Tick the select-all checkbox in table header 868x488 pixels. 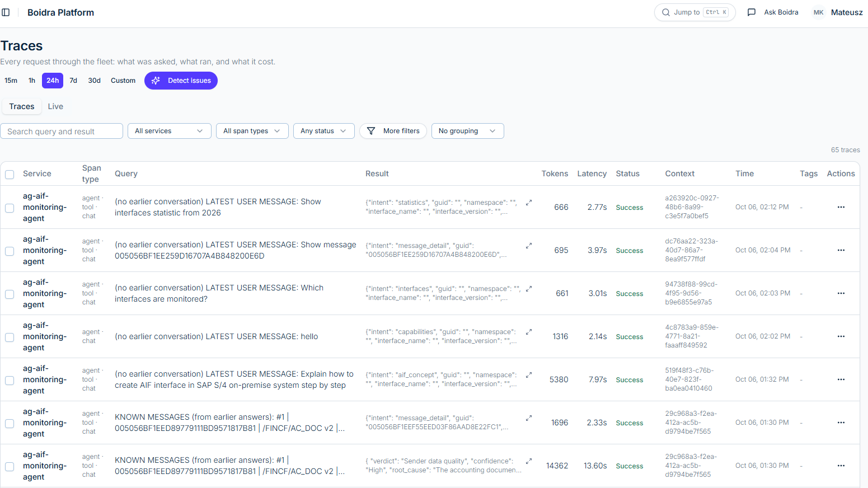click(x=10, y=175)
